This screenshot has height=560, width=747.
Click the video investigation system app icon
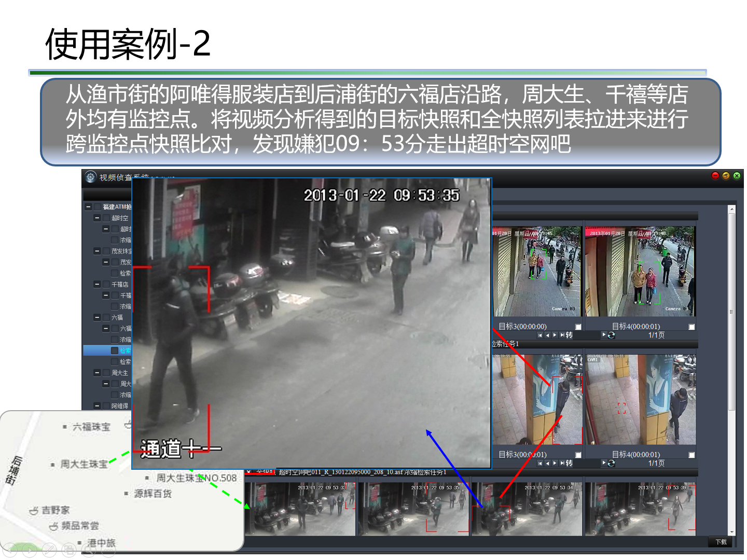pyautogui.click(x=91, y=177)
